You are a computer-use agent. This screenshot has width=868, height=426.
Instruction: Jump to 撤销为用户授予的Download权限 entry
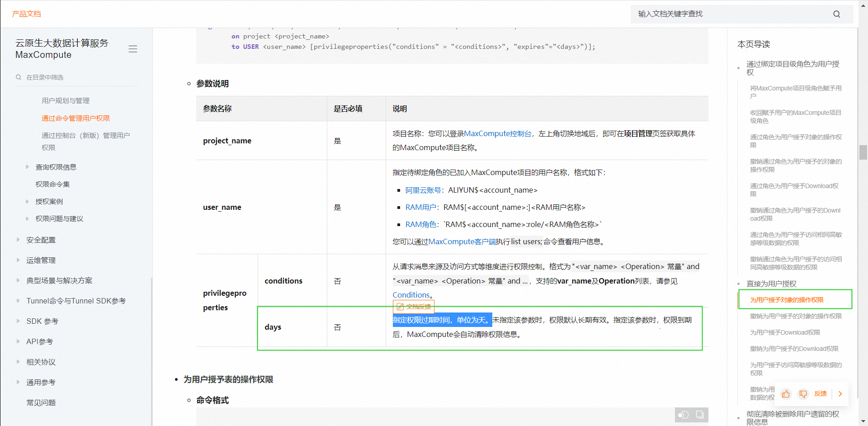coord(794,349)
